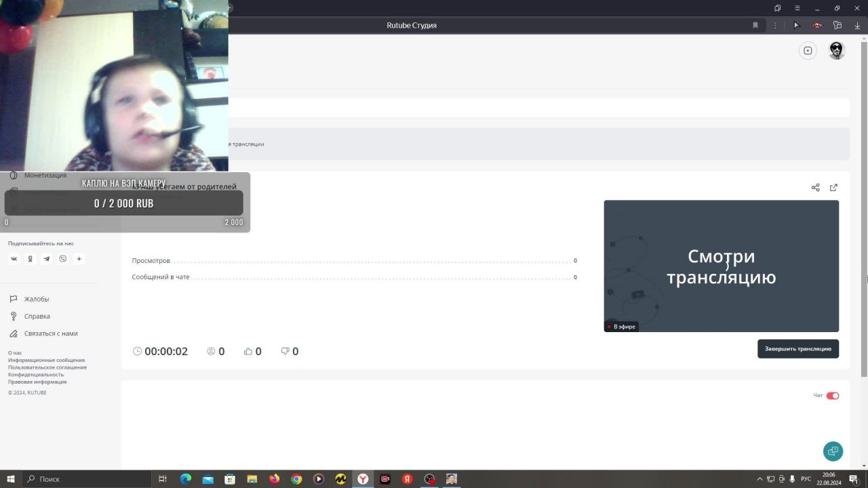The image size is (868, 488).
Task: Click the © 2024, RUTUBE text
Action: pyautogui.click(x=27, y=392)
